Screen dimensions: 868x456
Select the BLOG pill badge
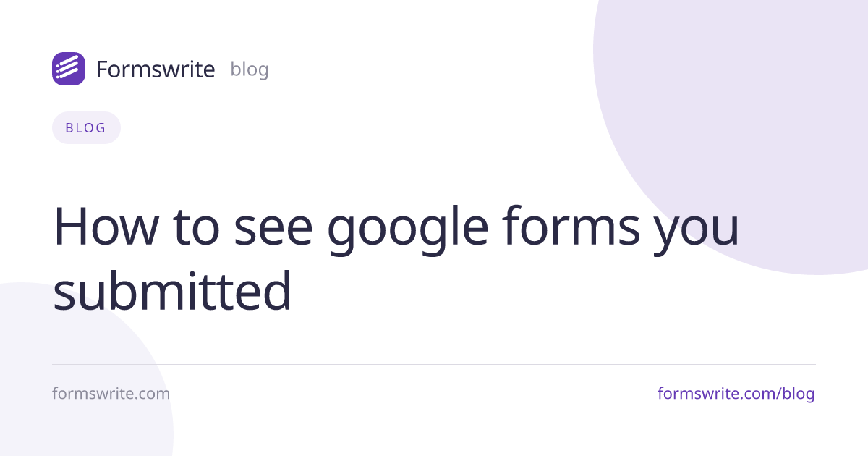[x=86, y=128]
